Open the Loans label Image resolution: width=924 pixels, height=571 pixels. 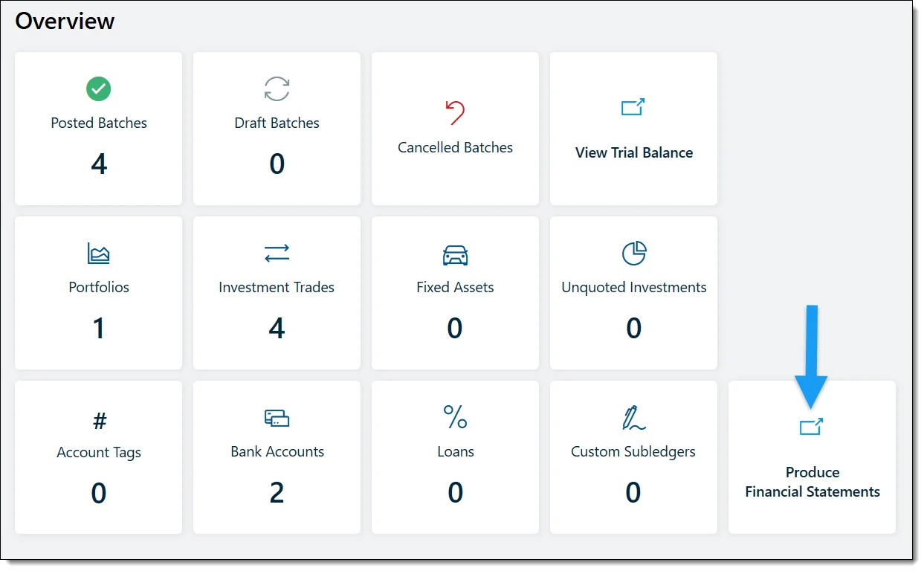[x=456, y=451]
